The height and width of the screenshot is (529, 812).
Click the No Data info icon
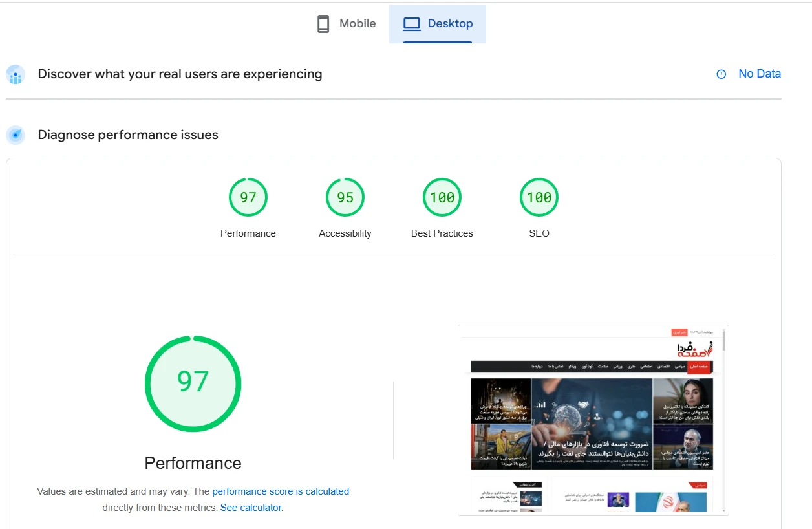(x=721, y=74)
